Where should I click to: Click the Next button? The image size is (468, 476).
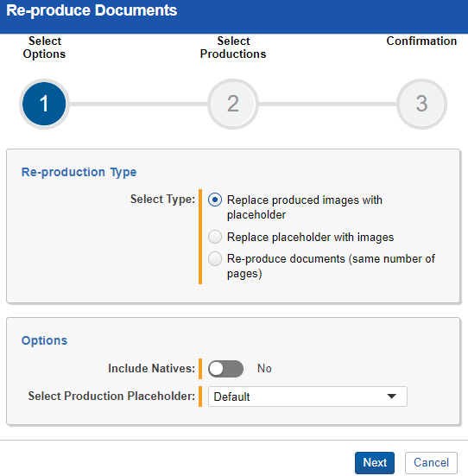(375, 463)
